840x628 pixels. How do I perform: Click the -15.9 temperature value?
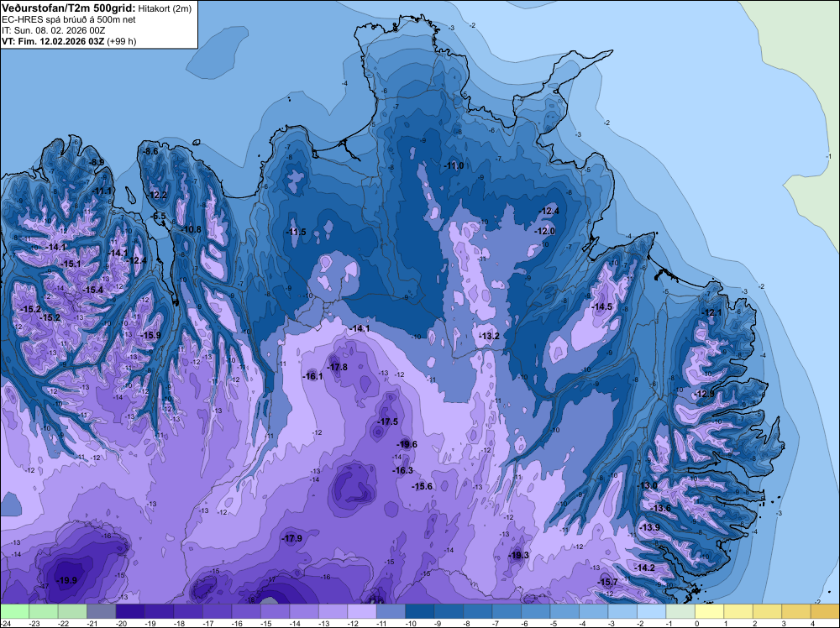[x=150, y=335]
